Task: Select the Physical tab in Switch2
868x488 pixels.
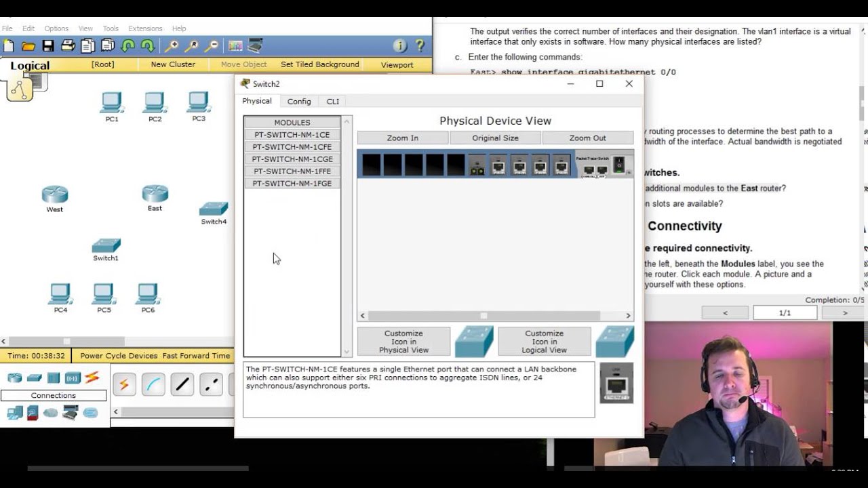Action: click(257, 101)
